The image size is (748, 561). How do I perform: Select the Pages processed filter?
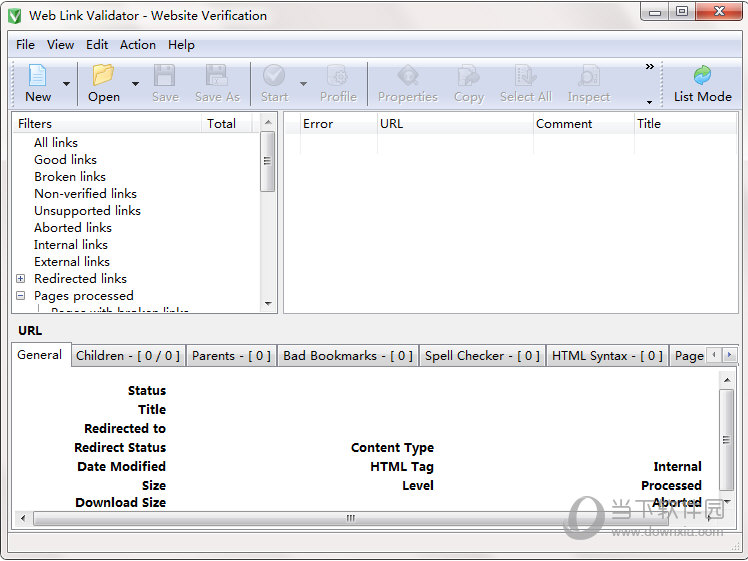point(83,296)
